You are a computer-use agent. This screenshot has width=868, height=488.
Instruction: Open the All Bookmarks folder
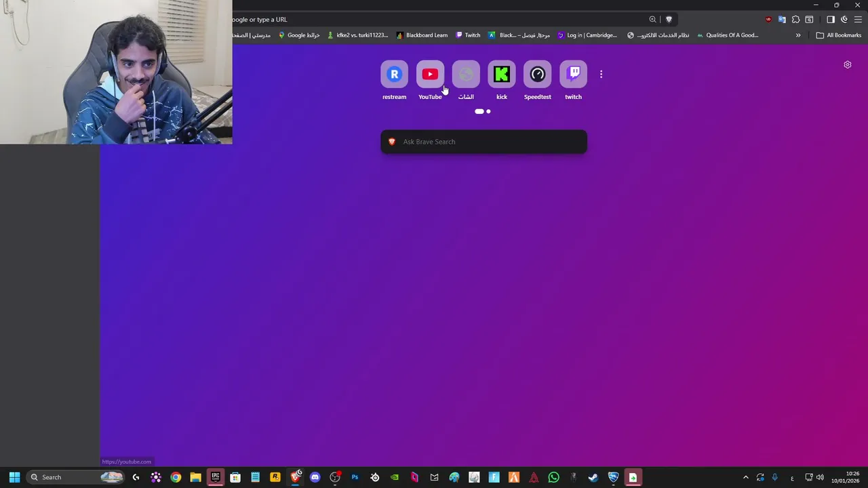click(838, 35)
